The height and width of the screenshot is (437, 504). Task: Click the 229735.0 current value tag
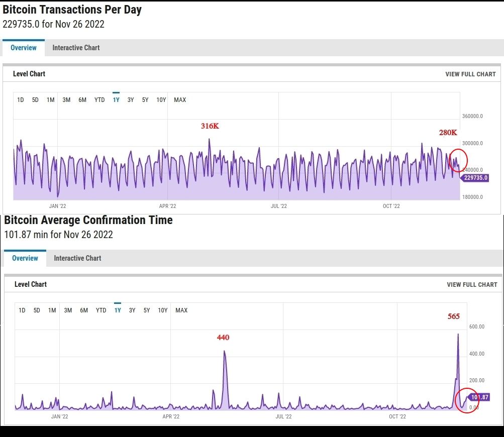click(475, 178)
